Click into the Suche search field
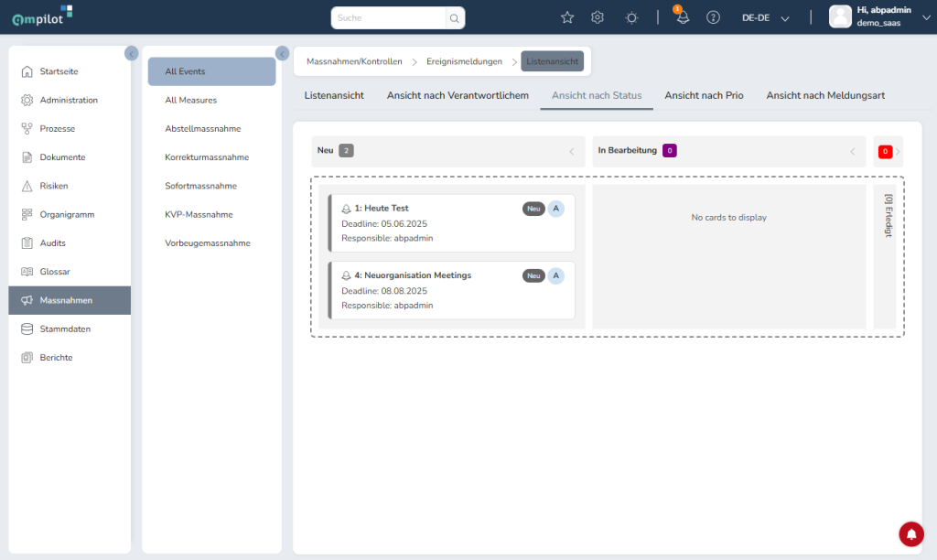Screen dimensions: 937x560 coord(389,18)
